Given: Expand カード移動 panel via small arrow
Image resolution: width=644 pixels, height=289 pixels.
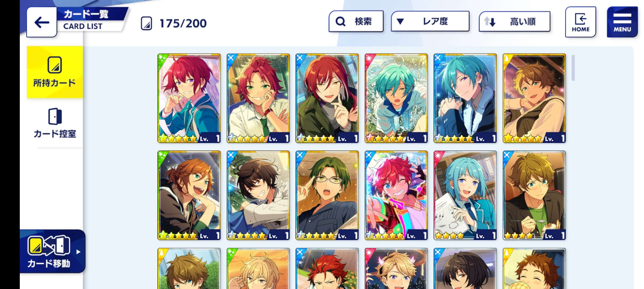Looking at the screenshot, I should [x=78, y=252].
